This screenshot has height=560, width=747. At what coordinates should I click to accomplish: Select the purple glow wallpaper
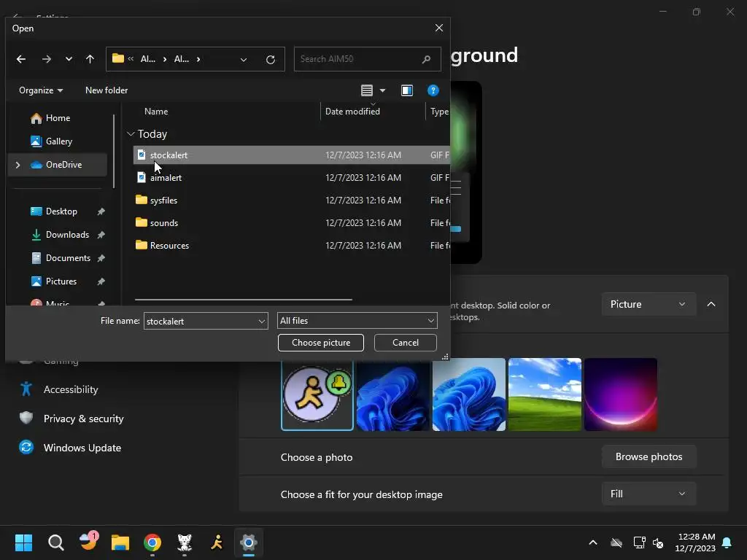pos(621,394)
